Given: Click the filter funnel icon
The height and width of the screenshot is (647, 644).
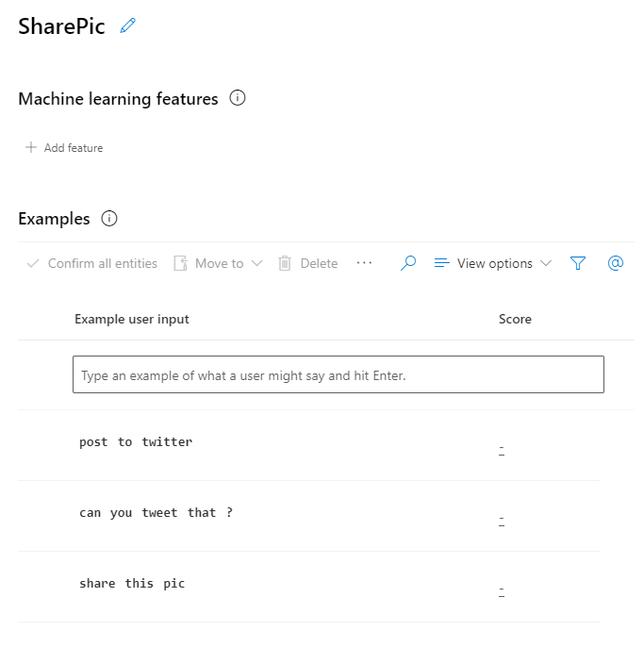Looking at the screenshot, I should [x=578, y=264].
